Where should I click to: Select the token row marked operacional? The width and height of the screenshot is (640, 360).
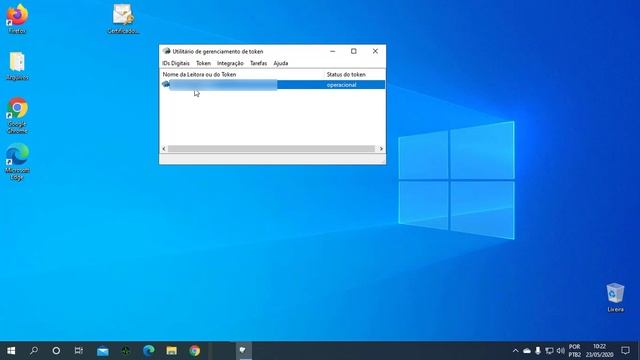click(273, 84)
